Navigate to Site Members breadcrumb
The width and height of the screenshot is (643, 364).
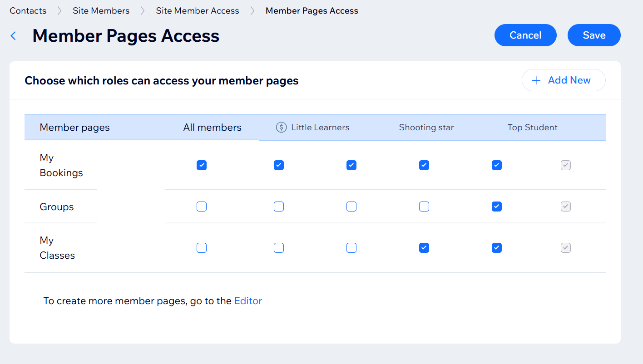click(101, 10)
